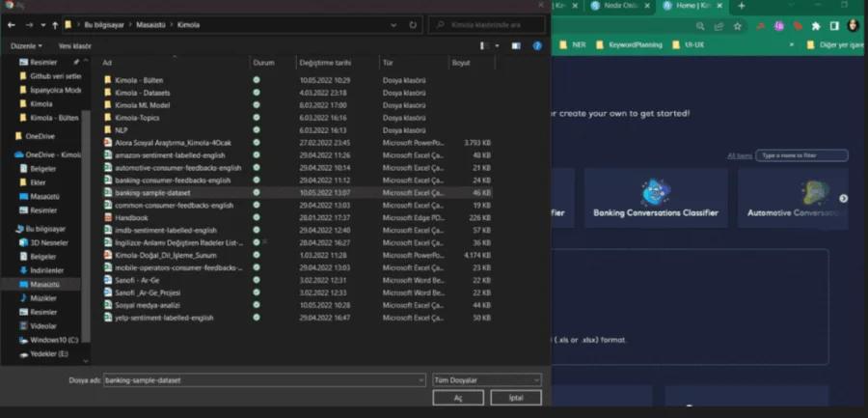Select Sanofi _Ar-Ge_Projesi Word document
This screenshot has width=868, height=418.
(148, 293)
